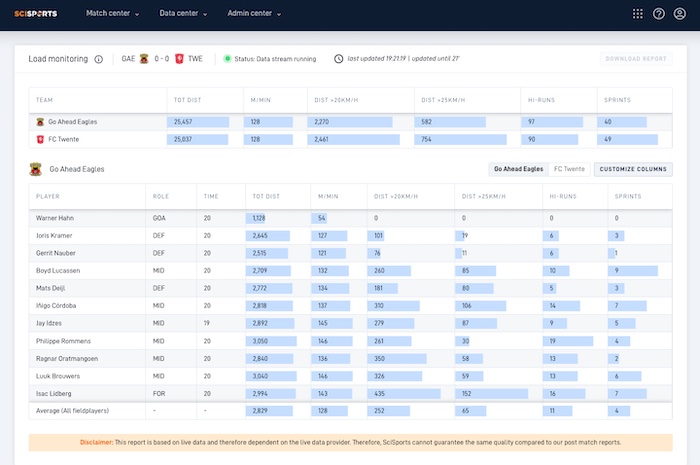700x465 pixels.
Task: Click the Load monitoring info icon
Action: point(98,59)
